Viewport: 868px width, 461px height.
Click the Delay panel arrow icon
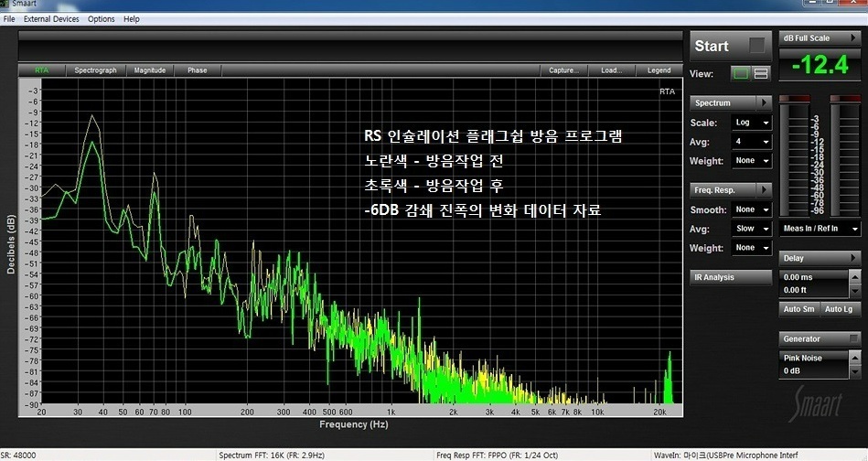(x=854, y=259)
